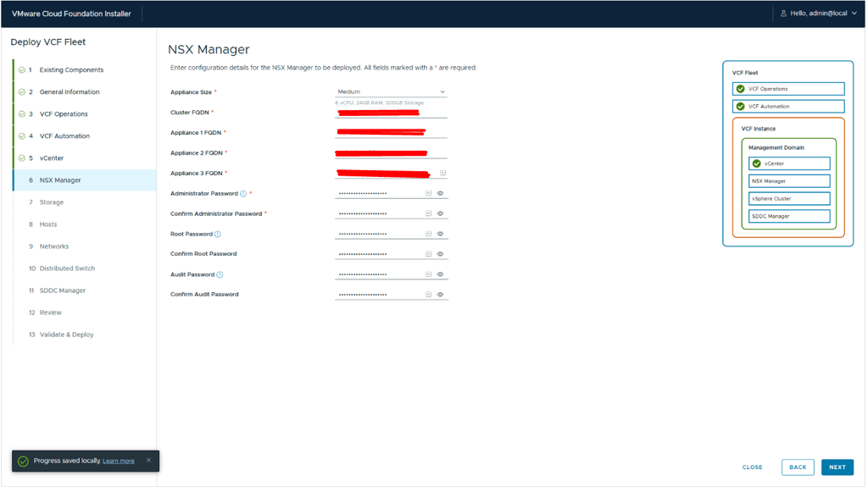Open the Hello admin@local user menu
The height and width of the screenshot is (492, 868).
pos(820,14)
